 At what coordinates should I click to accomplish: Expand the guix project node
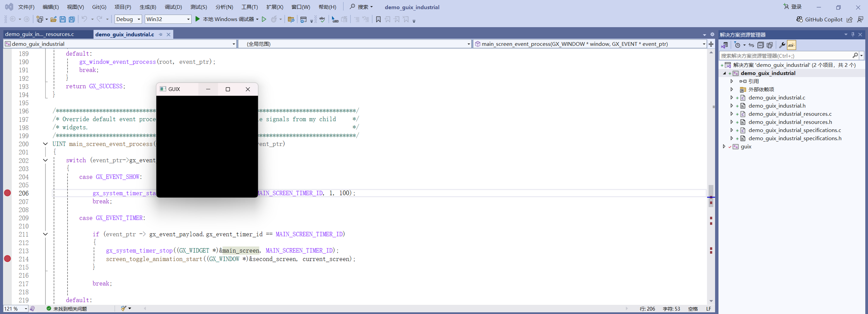(725, 146)
